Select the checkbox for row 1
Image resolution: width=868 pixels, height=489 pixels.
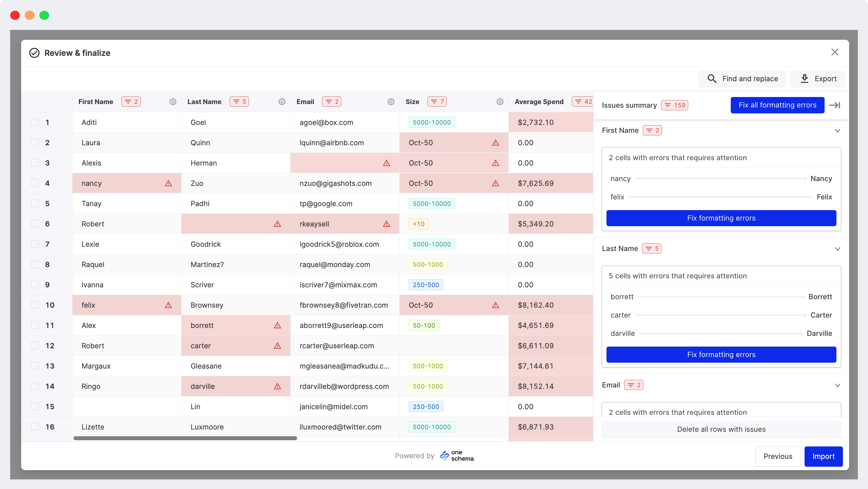[x=35, y=122]
